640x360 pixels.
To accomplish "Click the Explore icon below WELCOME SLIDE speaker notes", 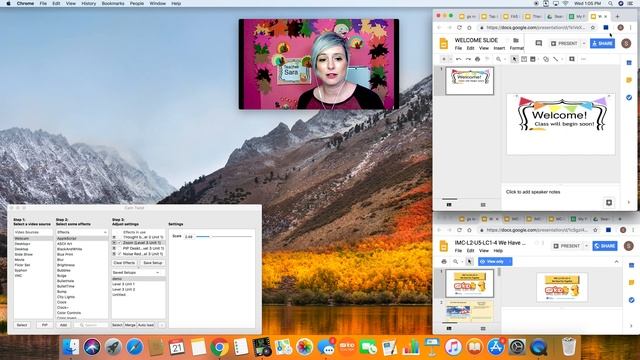I will (x=609, y=202).
